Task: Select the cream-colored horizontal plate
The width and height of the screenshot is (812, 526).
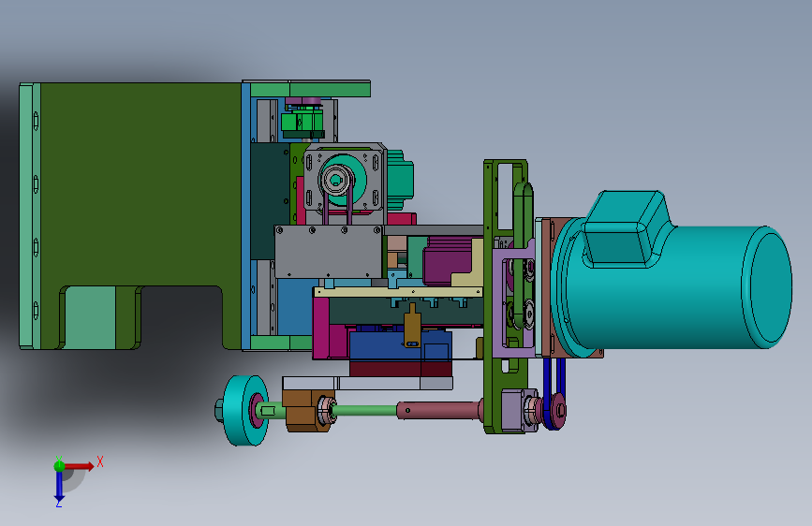Action: [x=398, y=293]
